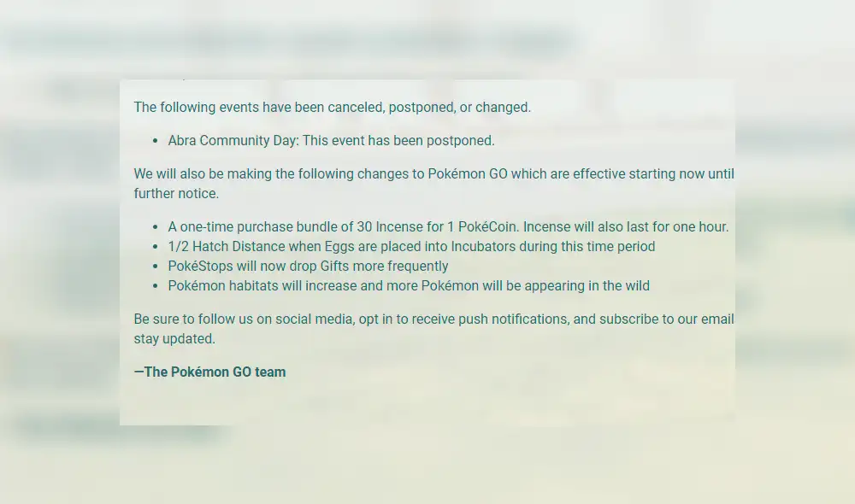Viewport: 855px width, 504px height.
Task: Click the bold '—The Pokémon GO team' signature
Action: [x=210, y=372]
